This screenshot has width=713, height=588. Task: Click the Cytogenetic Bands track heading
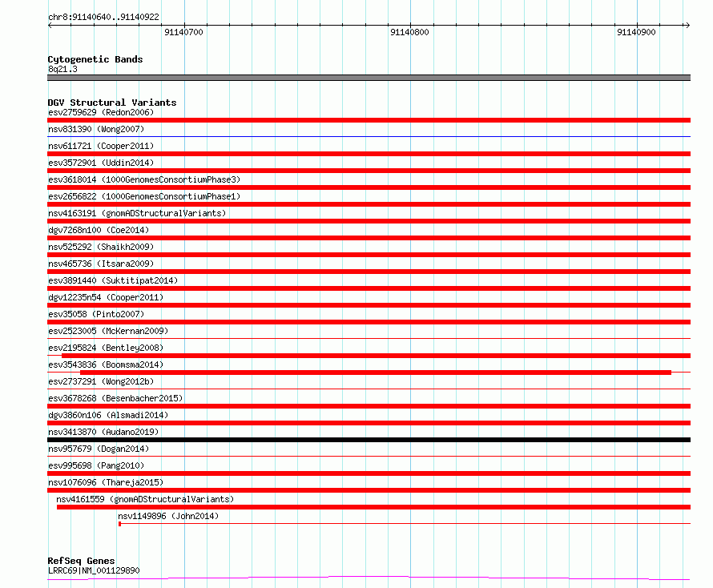pyautogui.click(x=95, y=59)
